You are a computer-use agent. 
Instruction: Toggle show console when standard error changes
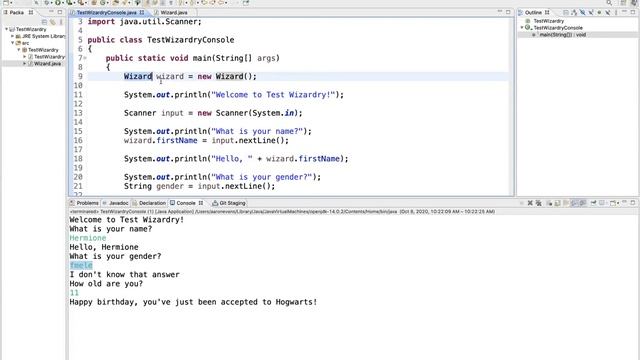click(x=582, y=203)
